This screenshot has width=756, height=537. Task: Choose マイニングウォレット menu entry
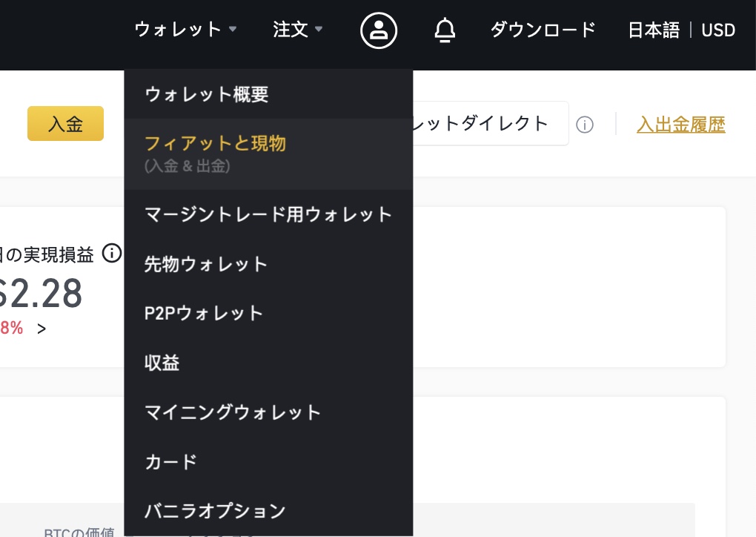268,412
